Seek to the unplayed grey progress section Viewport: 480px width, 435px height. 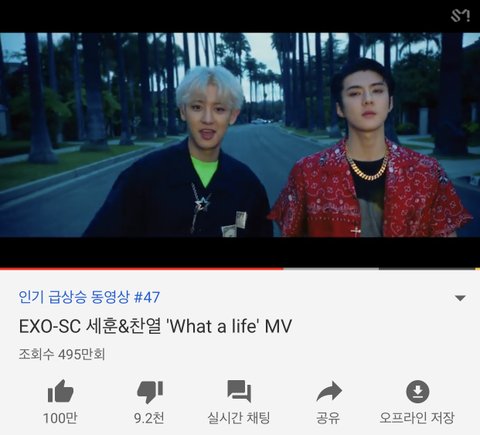(331, 268)
